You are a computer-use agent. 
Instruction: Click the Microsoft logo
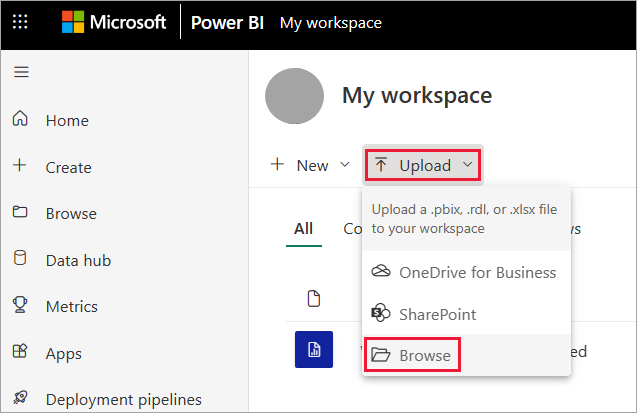[73, 22]
